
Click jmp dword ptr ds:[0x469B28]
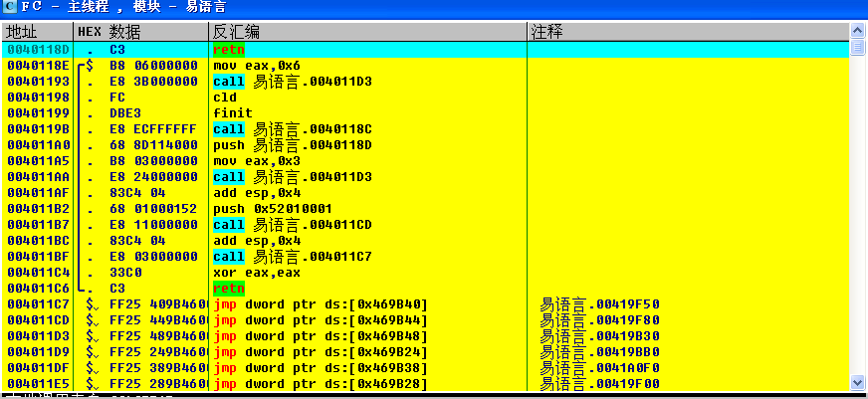[x=320, y=384]
